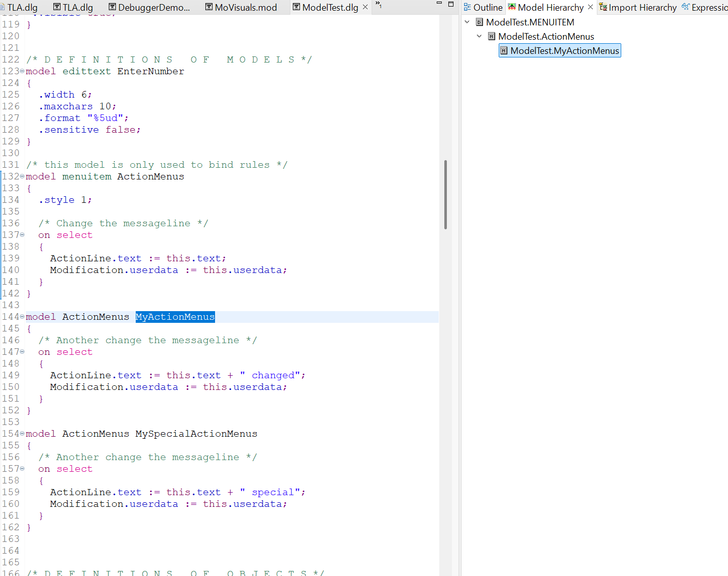Click the Import Hierarchy tab icon
Image resolution: width=728 pixels, height=576 pixels.
tap(603, 7)
